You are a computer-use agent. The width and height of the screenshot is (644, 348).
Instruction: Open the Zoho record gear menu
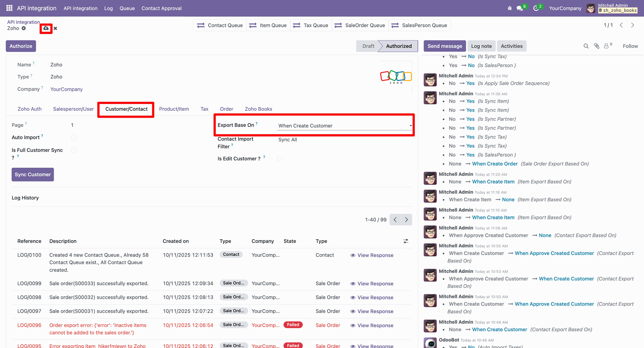[24, 28]
